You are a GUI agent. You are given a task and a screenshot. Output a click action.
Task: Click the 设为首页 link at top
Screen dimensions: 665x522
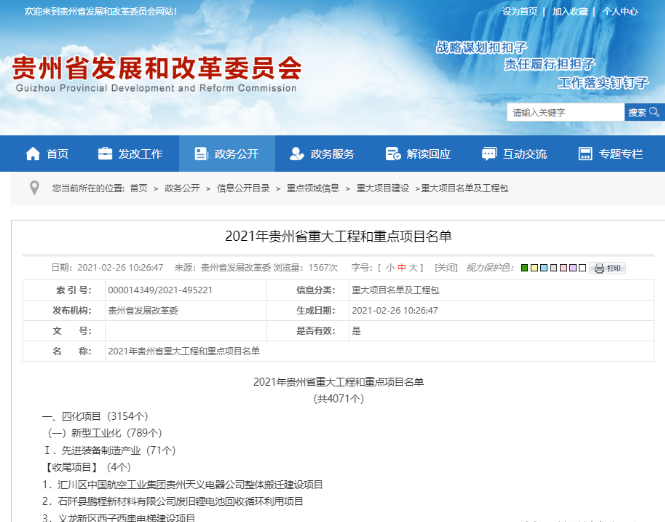tap(520, 11)
